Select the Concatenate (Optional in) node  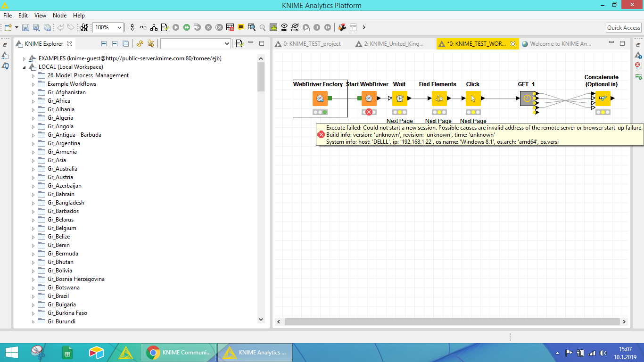603,99
